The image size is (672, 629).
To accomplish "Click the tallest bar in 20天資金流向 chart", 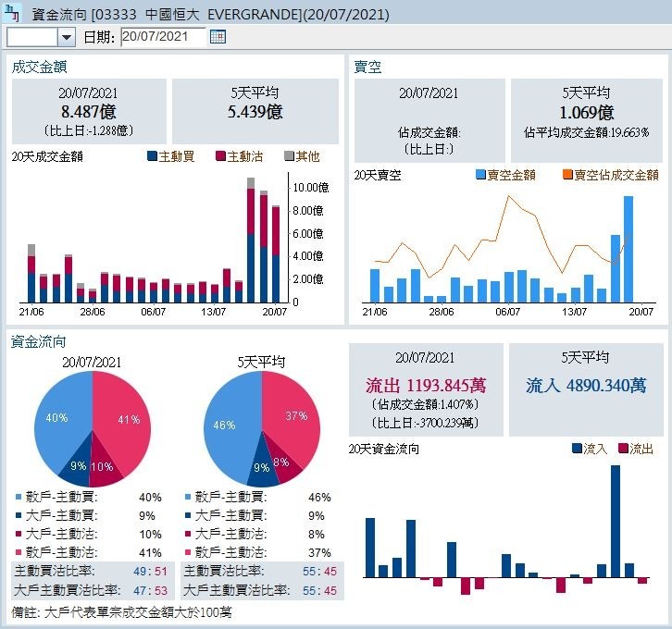I will [x=616, y=522].
